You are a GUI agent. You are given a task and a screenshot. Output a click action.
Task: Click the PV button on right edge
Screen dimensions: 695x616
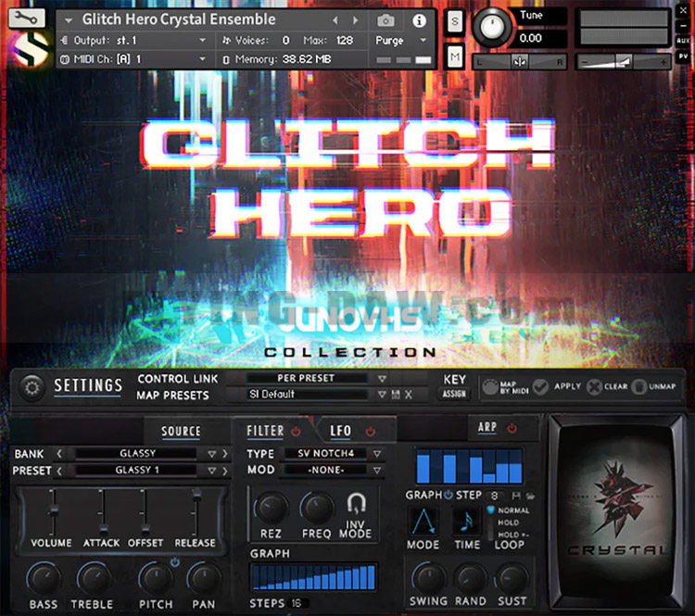pos(683,57)
